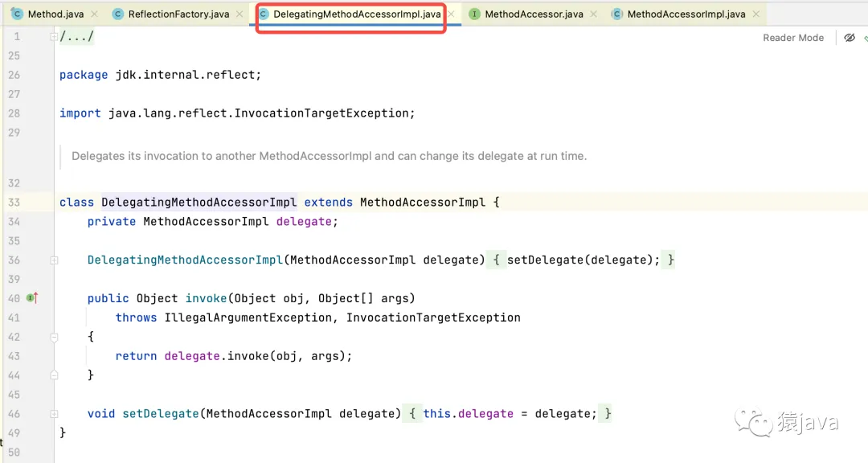Switch to the Method.java tab

pyautogui.click(x=55, y=14)
